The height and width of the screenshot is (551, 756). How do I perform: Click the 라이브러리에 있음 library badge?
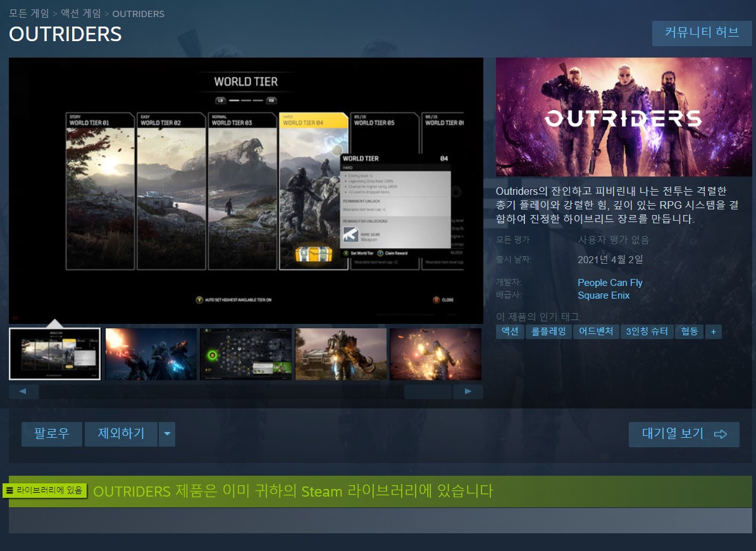[x=45, y=490]
